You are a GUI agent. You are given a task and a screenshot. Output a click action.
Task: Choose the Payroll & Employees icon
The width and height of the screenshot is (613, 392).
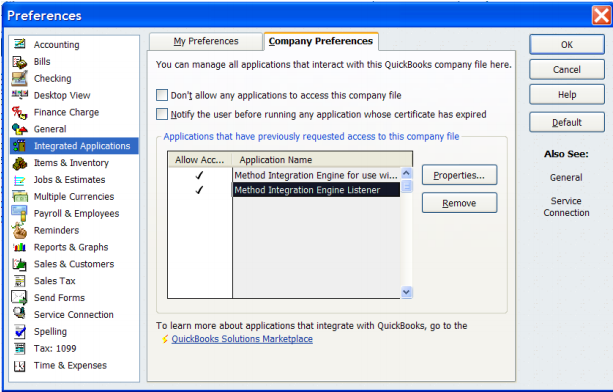19,213
